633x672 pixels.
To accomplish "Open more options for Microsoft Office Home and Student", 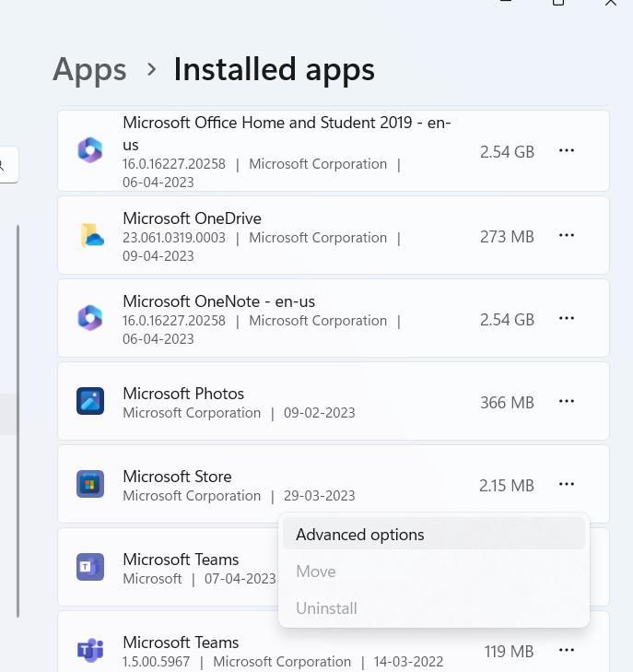I will click(x=567, y=151).
